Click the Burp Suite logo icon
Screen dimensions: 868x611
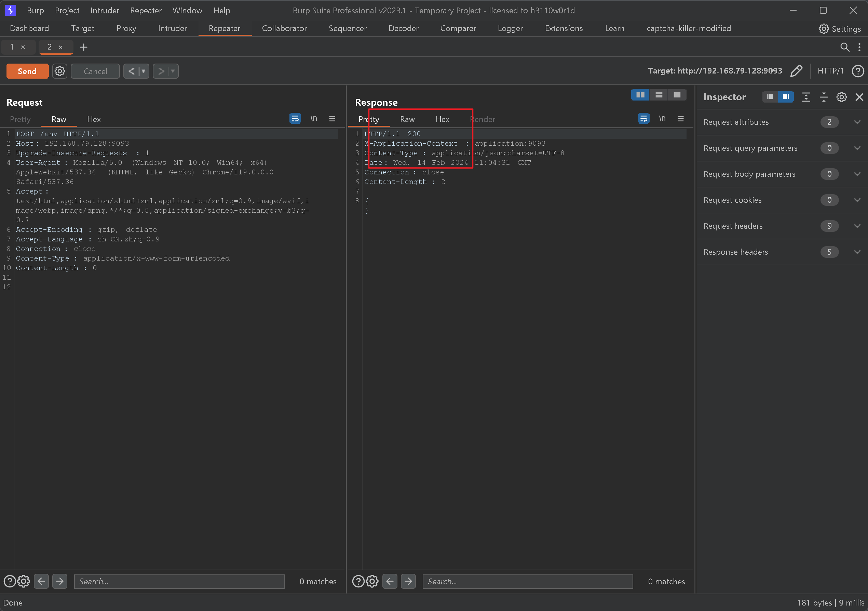click(11, 10)
